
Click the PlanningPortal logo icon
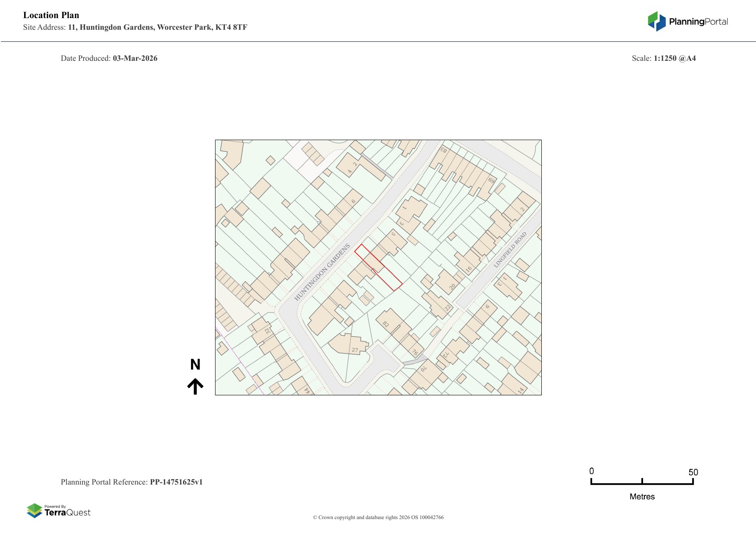point(656,22)
